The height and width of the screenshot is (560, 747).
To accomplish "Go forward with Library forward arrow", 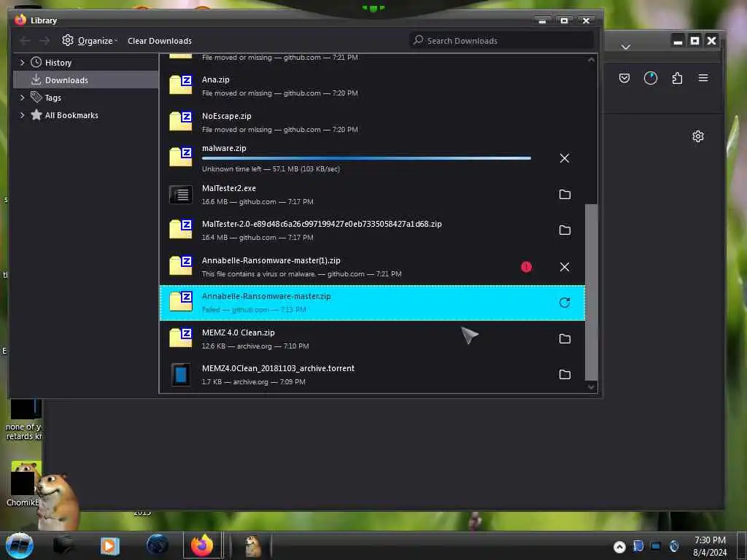I will (x=44, y=41).
